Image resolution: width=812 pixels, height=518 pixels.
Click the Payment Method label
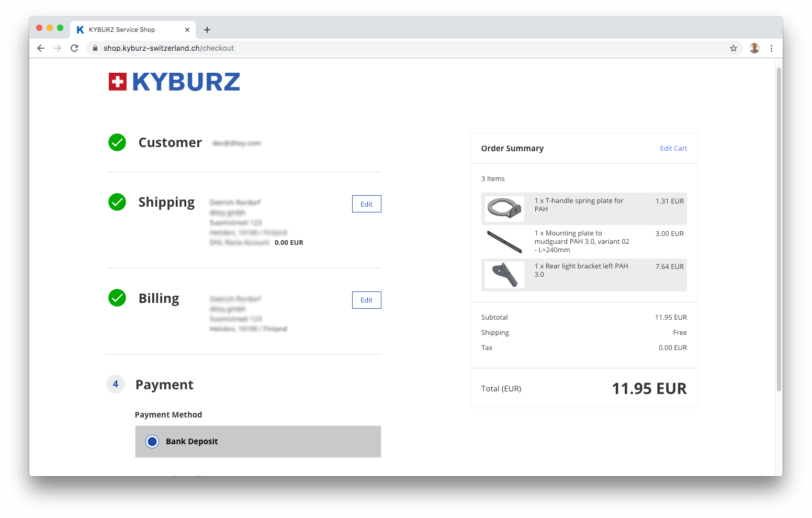tap(168, 415)
